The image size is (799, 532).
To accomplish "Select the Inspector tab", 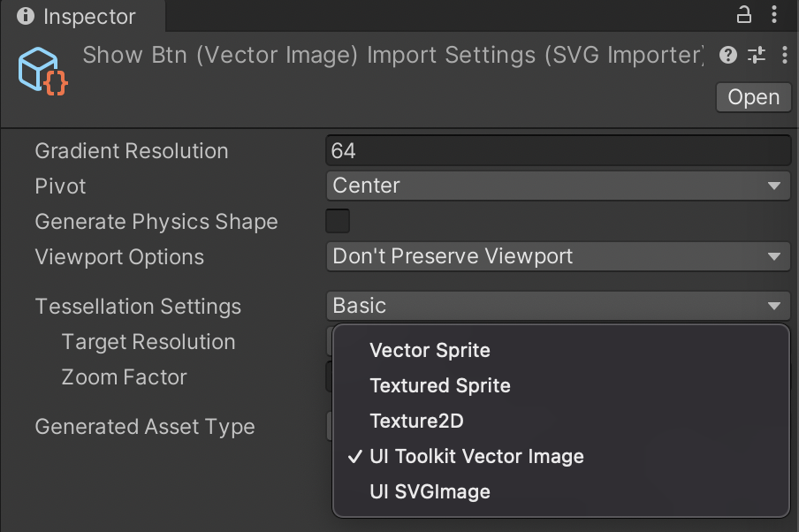I will 78,16.
